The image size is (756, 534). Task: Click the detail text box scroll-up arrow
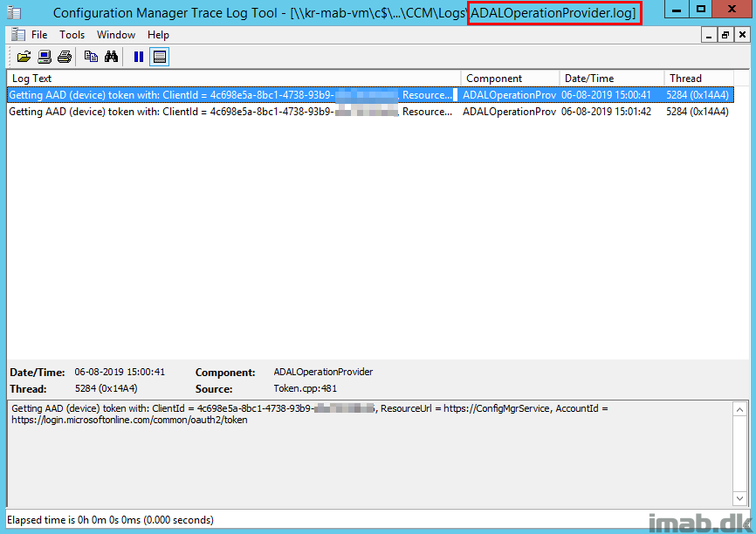(739, 409)
